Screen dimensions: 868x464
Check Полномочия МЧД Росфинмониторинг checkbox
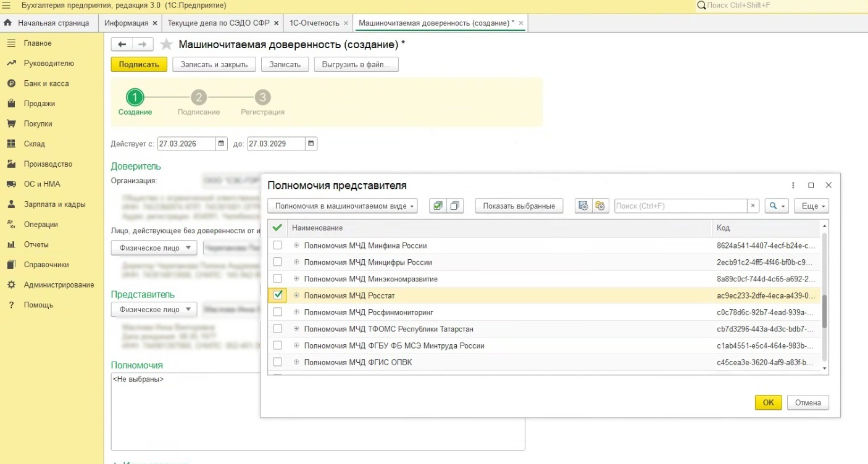[x=278, y=312]
